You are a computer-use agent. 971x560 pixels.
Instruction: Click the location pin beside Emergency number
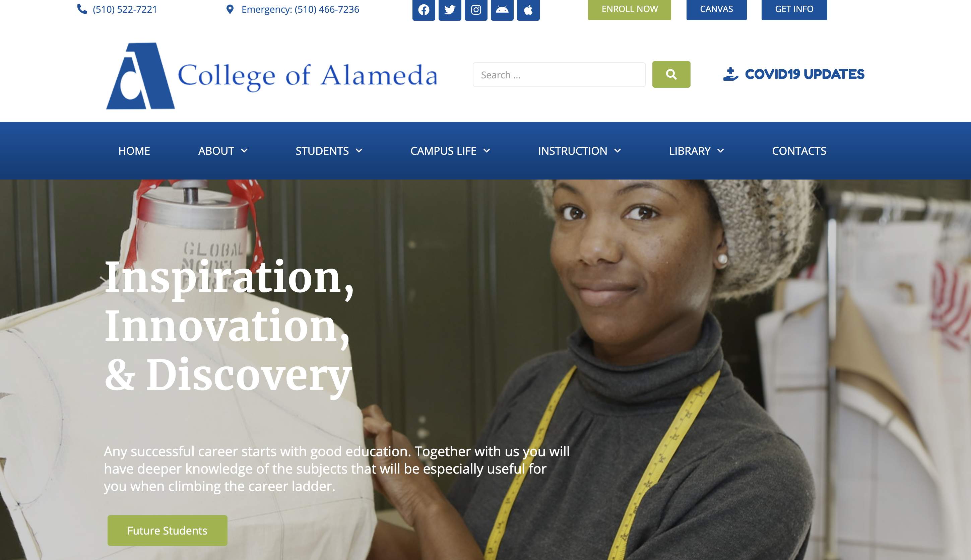click(230, 9)
